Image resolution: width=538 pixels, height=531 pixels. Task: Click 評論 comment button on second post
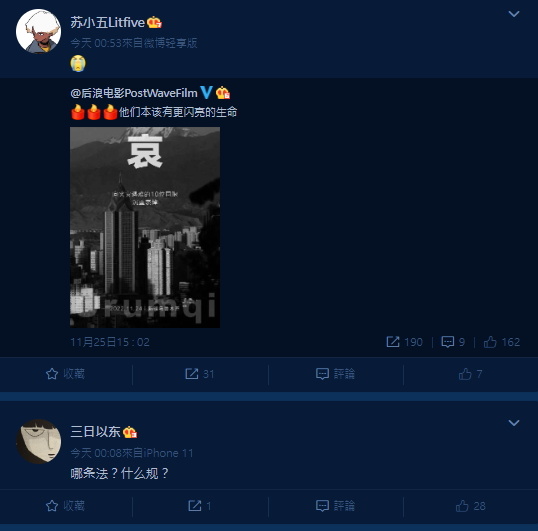(x=335, y=506)
